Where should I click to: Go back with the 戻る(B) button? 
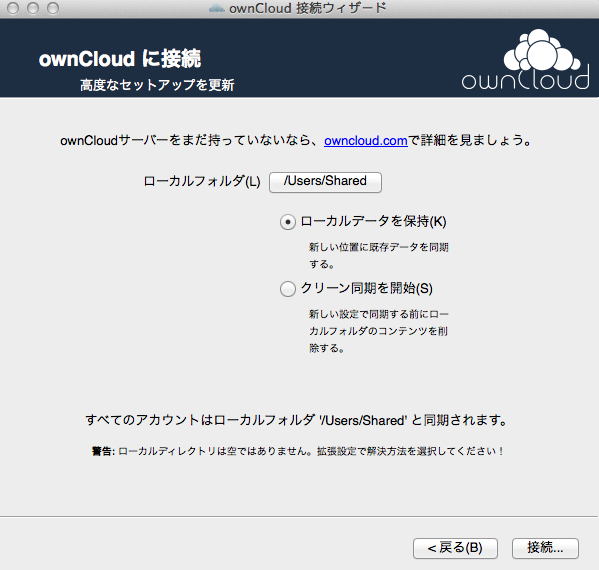click(x=455, y=548)
